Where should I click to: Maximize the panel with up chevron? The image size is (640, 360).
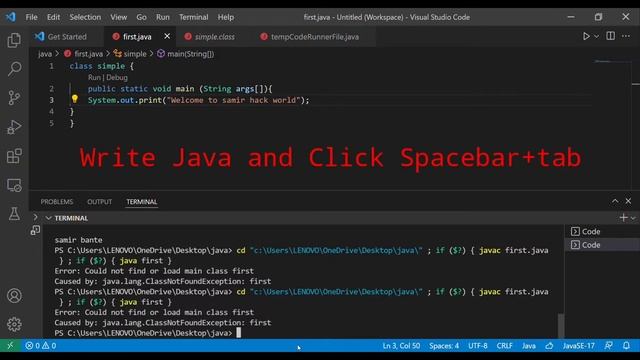[x=615, y=201]
